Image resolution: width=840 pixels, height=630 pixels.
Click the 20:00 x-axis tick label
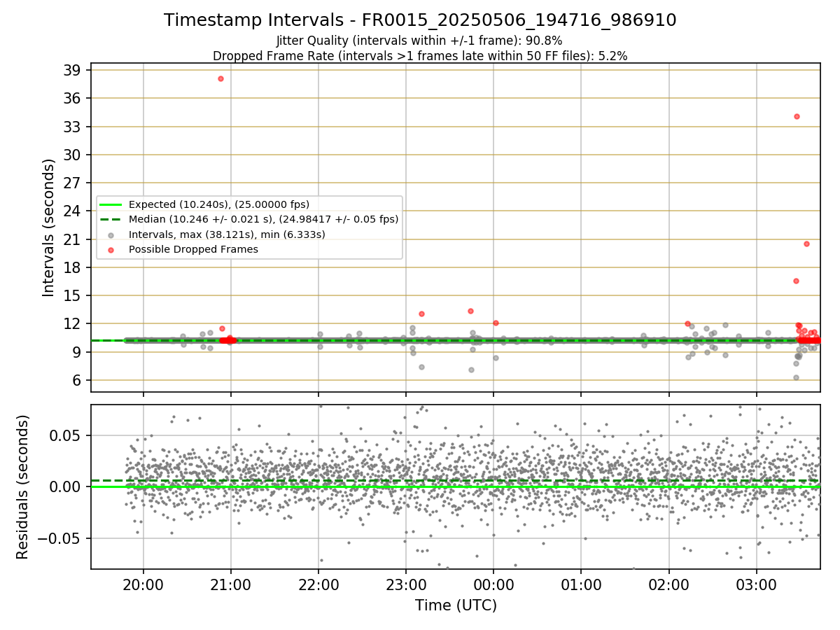(x=143, y=585)
